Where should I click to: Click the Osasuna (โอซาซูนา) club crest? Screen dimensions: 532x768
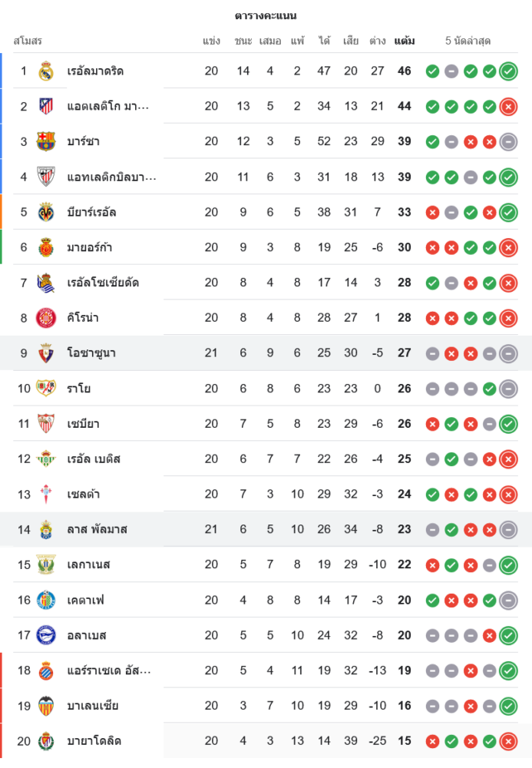[46, 353]
